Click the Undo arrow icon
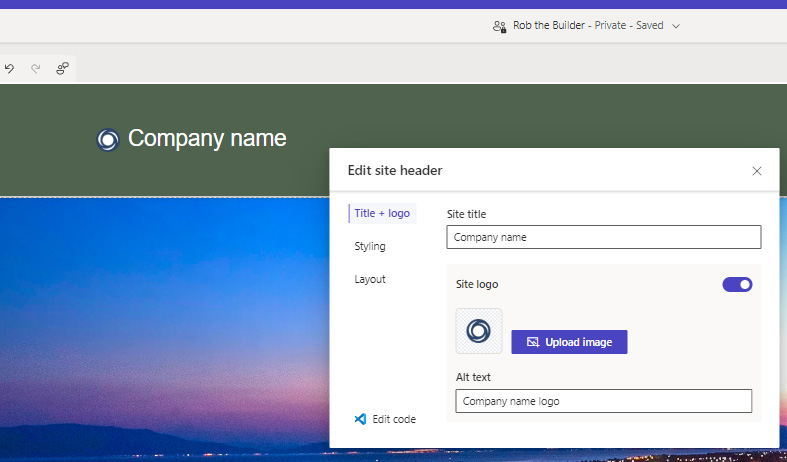 tap(10, 68)
